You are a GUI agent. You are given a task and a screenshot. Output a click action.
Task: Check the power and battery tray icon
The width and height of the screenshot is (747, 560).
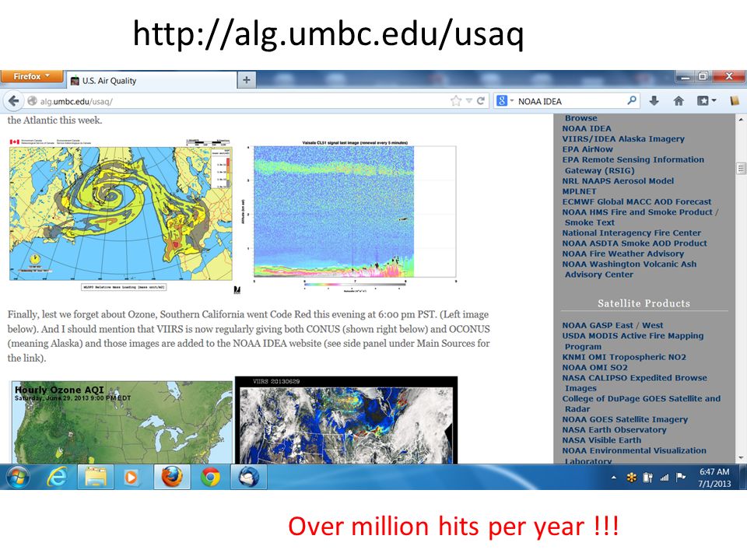[x=647, y=477]
